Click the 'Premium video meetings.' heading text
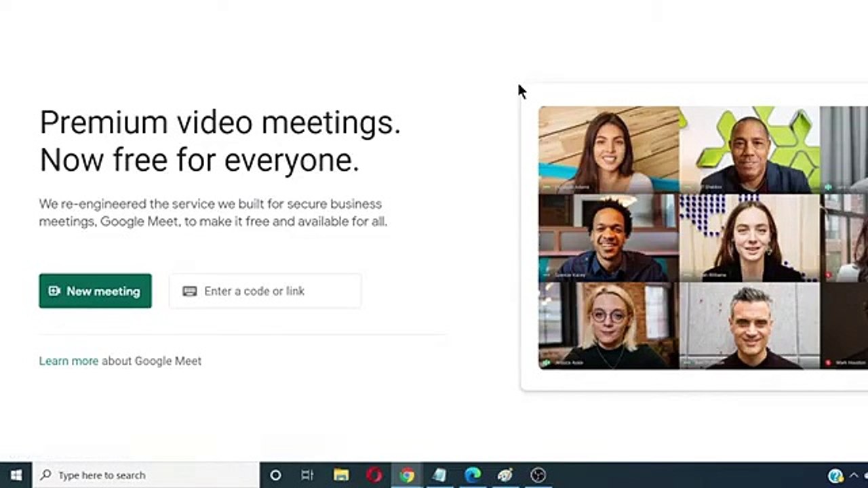The height and width of the screenshot is (488, 868). 220,123
